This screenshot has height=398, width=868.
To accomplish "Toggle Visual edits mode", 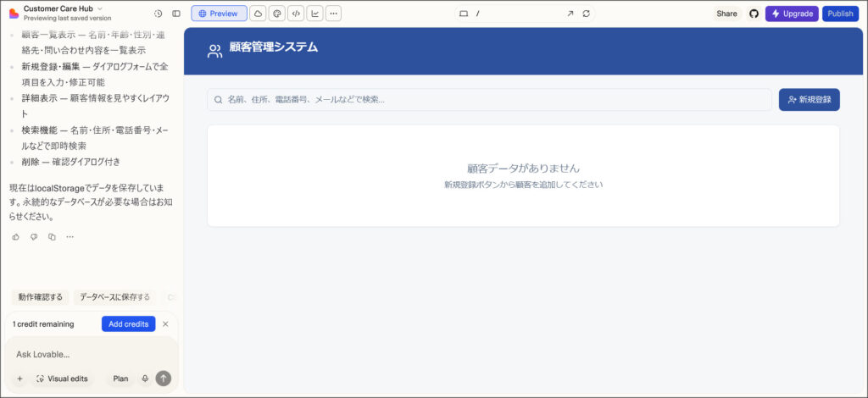I will click(x=62, y=379).
